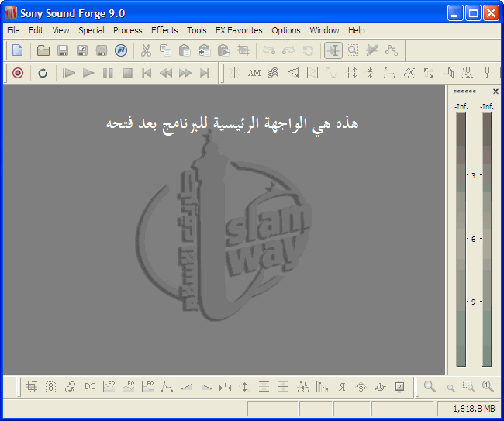Click the Mix paste icon
This screenshot has width=504, height=421.
(205, 50)
